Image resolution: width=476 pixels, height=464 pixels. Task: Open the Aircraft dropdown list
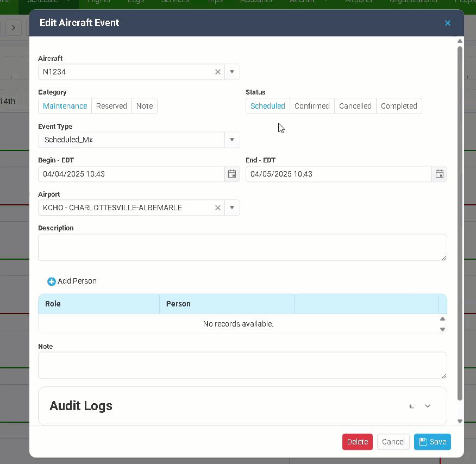coord(232,72)
